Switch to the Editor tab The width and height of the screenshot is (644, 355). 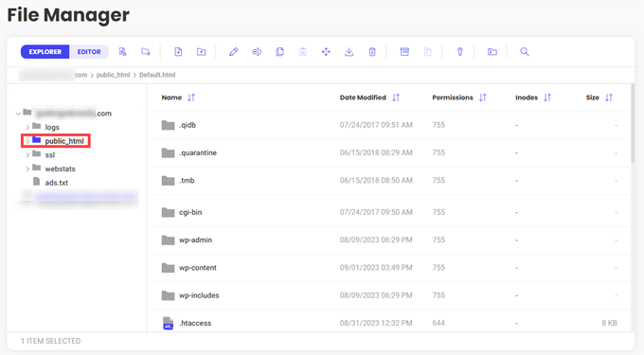click(x=89, y=52)
